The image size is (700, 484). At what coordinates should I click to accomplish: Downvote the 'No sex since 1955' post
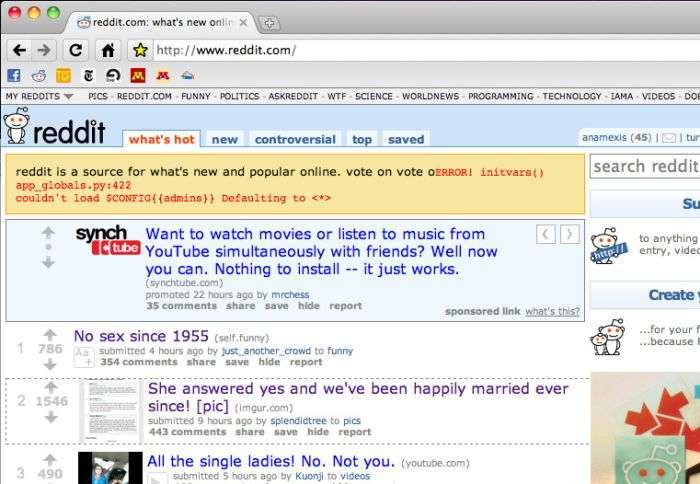(x=50, y=364)
